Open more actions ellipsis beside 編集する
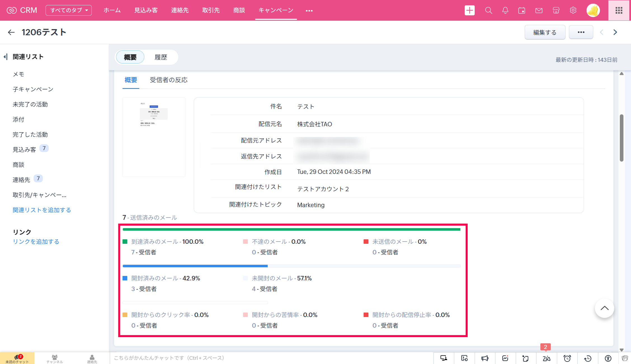 (x=581, y=32)
